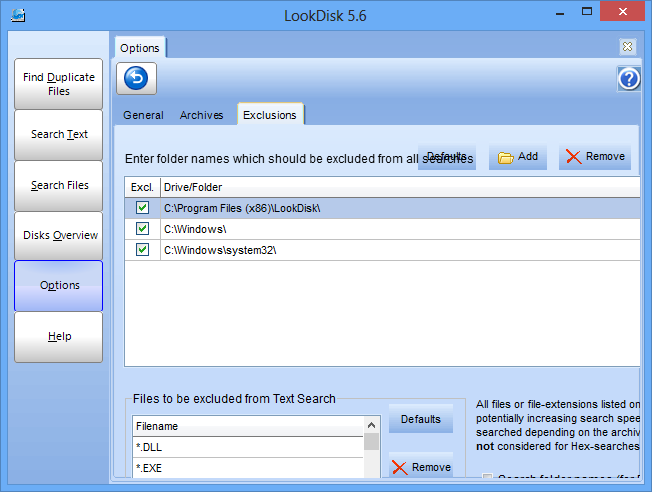Open the help question mark icon
This screenshot has height=492, width=652.
[629, 79]
